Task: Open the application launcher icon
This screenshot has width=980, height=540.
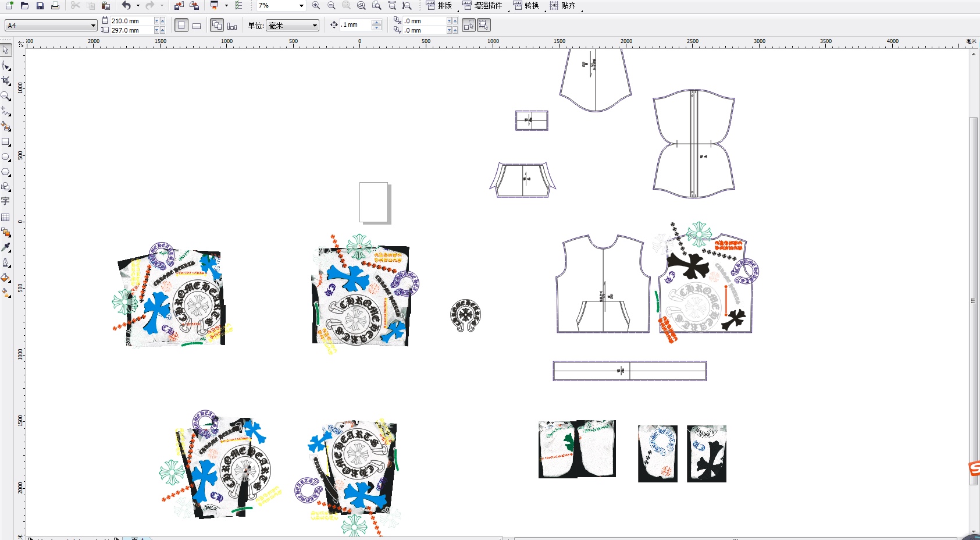Action: click(215, 6)
